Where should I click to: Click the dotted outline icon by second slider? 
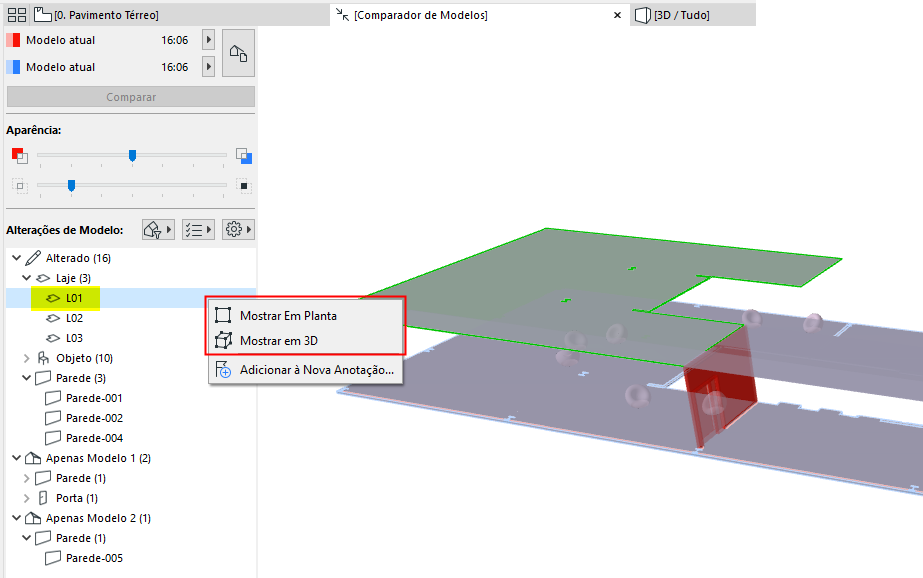pyautogui.click(x=19, y=186)
